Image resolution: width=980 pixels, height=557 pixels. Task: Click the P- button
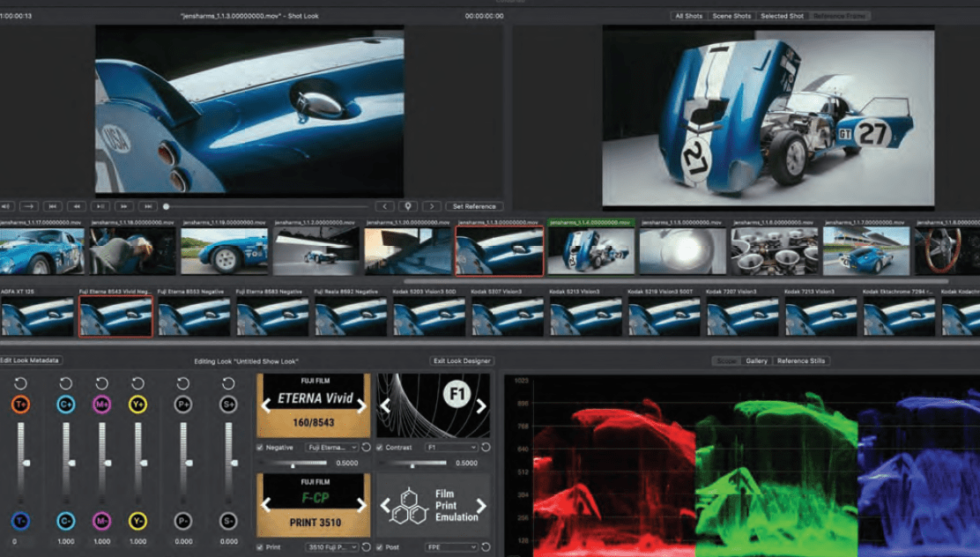(183, 521)
